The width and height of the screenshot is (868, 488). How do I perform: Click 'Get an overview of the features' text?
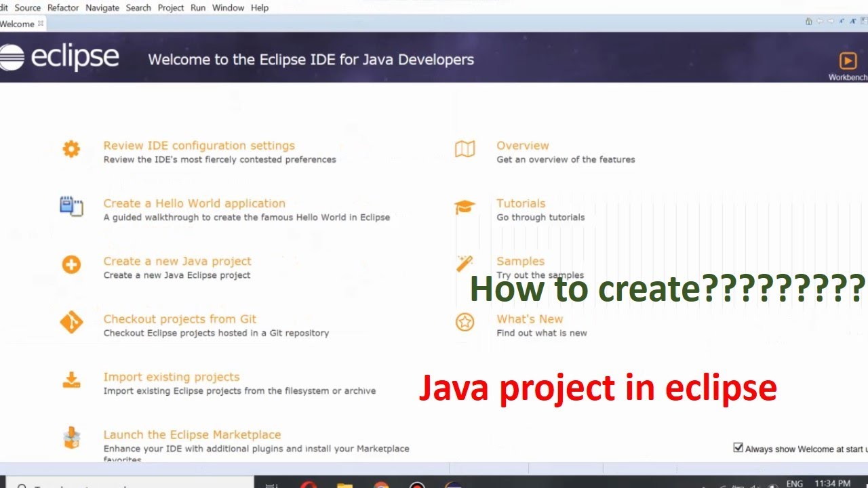[x=566, y=160]
